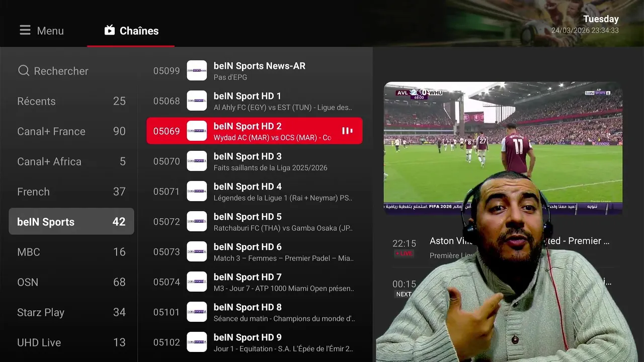Image resolution: width=644 pixels, height=362 pixels.
Task: Click channel number 05069
Action: coord(167,131)
